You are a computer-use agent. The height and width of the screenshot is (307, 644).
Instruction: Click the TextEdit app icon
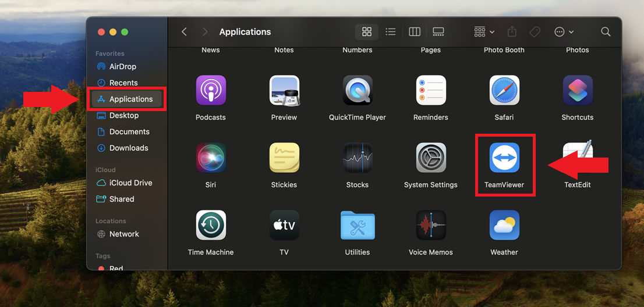(578, 158)
